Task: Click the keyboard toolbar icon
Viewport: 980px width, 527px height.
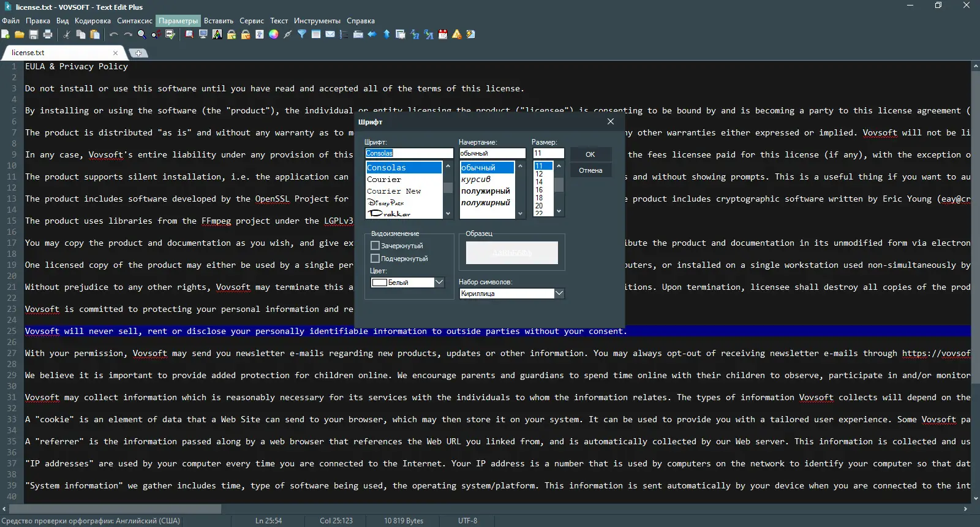Action: (358, 34)
